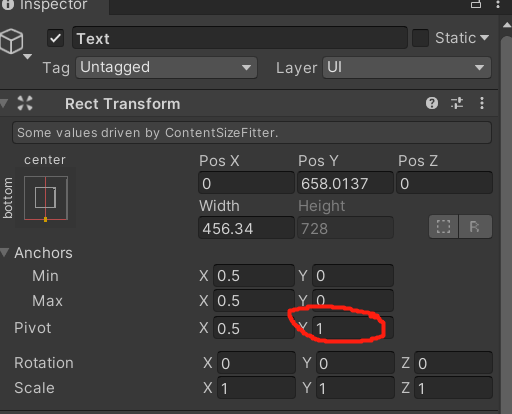
Task: Click the Anchors Max Y field
Action: [353, 301]
